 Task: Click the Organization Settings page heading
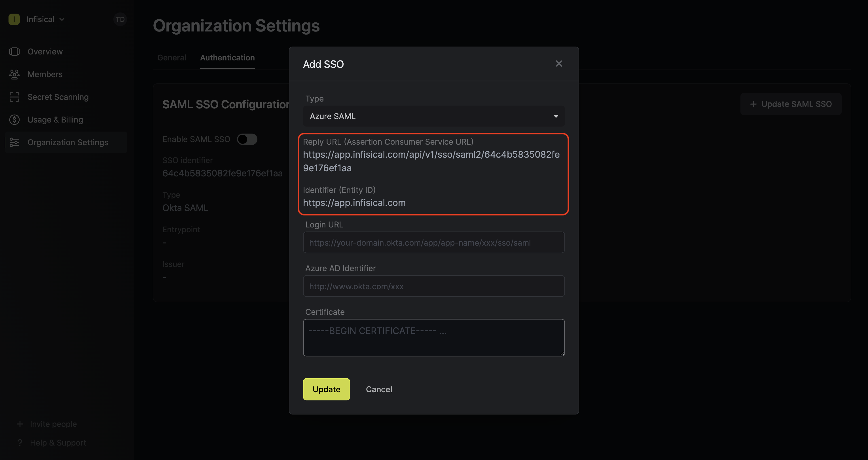coord(236,26)
